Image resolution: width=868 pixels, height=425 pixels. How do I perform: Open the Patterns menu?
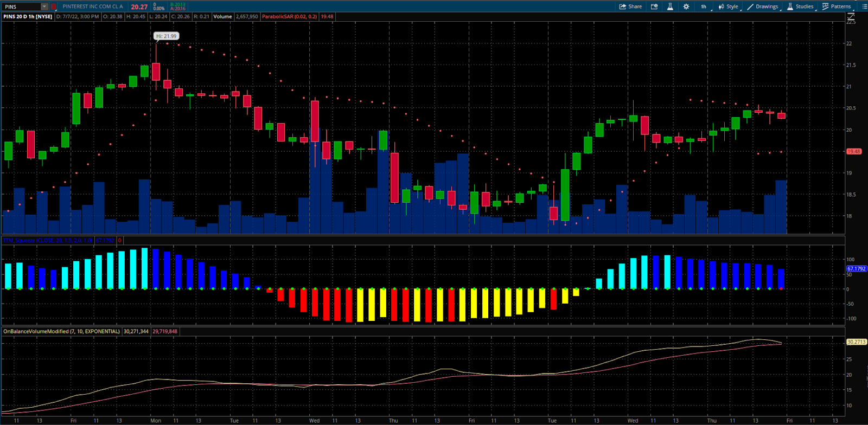click(x=837, y=7)
